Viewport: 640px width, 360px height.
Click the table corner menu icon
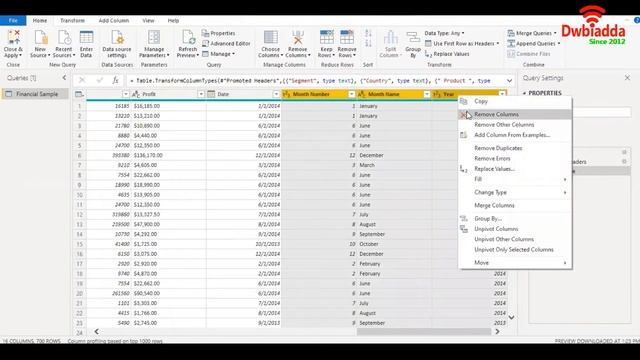pyautogui.click(x=79, y=94)
